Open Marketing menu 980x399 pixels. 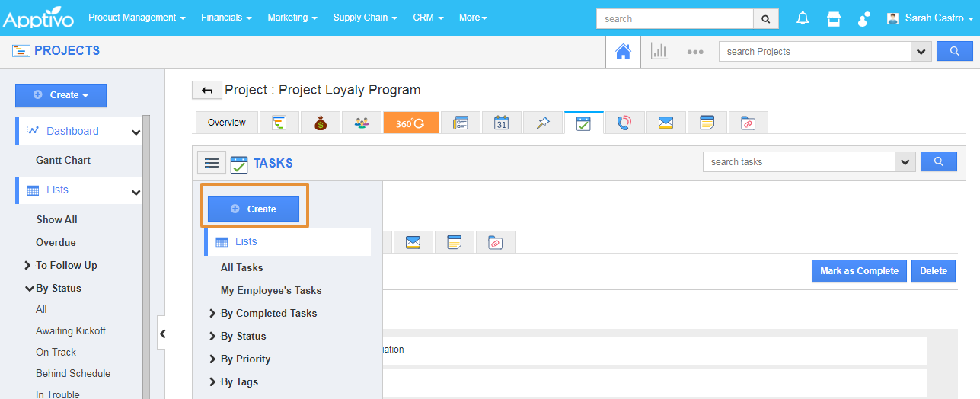[x=292, y=18]
